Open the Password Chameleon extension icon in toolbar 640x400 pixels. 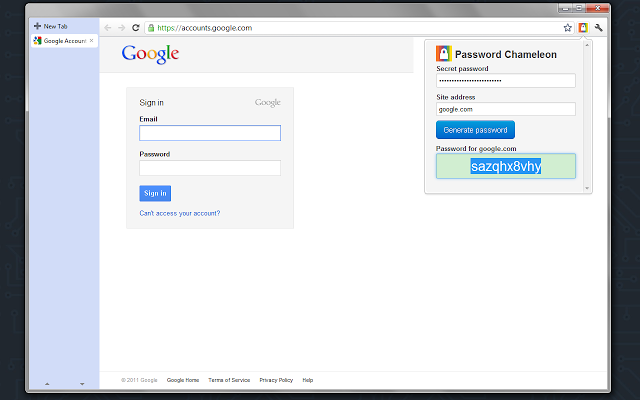(x=582, y=28)
